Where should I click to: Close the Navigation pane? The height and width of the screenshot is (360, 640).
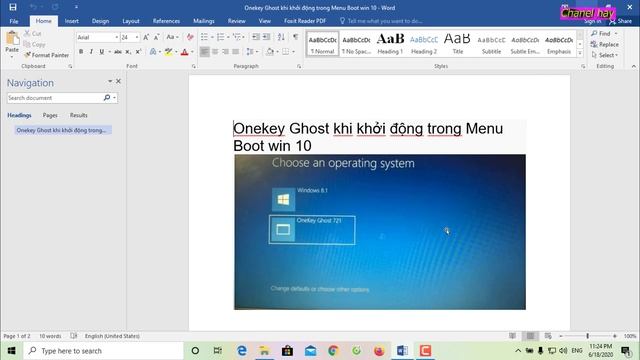click(x=118, y=81)
